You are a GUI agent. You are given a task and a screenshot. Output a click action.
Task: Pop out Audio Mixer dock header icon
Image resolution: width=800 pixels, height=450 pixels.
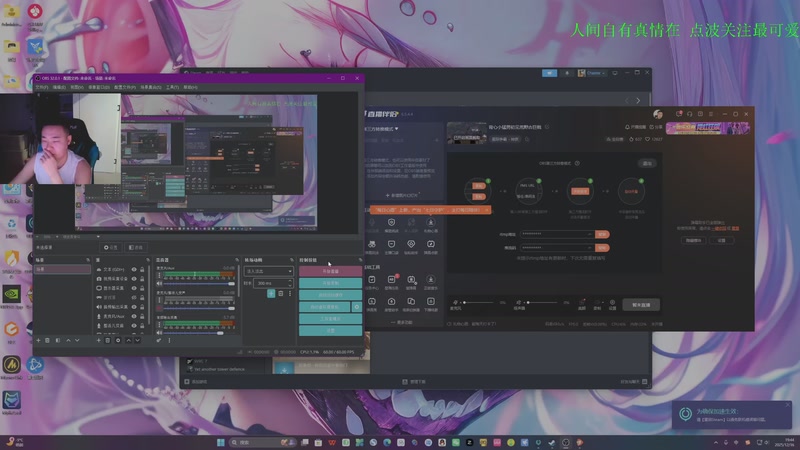click(x=236, y=260)
